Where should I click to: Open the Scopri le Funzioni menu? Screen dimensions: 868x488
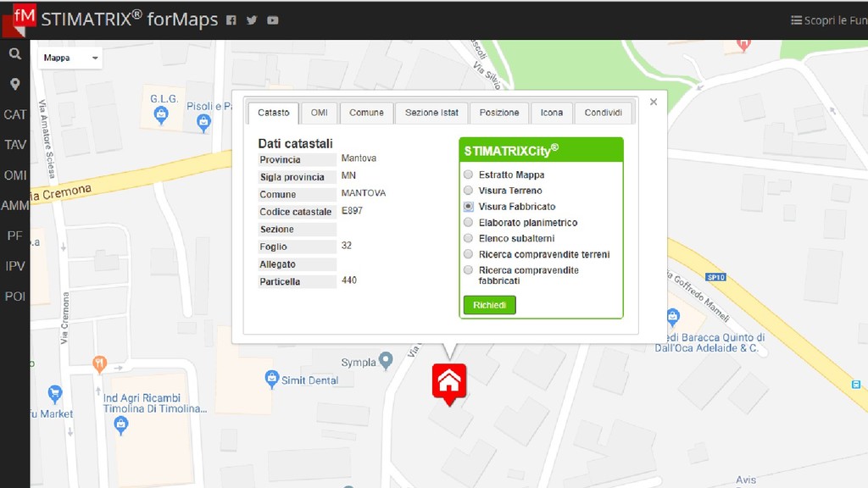coord(829,20)
